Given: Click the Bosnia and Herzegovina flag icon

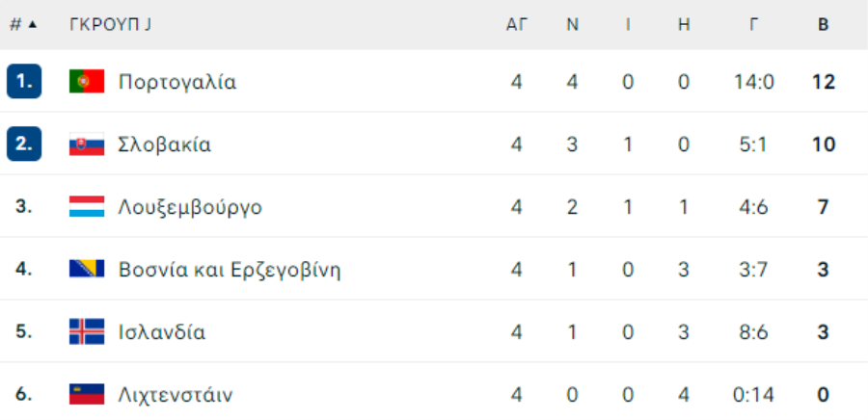Looking at the screenshot, I should tap(87, 269).
